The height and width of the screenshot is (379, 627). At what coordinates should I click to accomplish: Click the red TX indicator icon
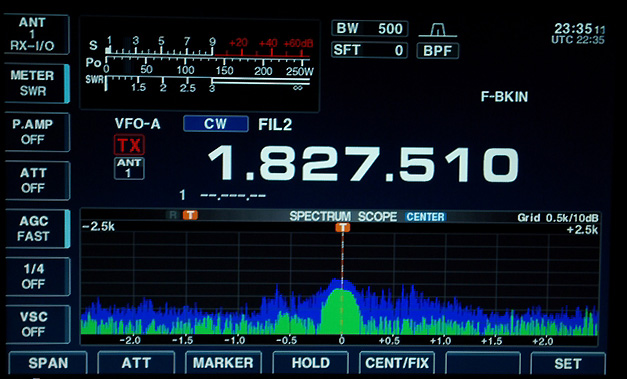point(129,145)
